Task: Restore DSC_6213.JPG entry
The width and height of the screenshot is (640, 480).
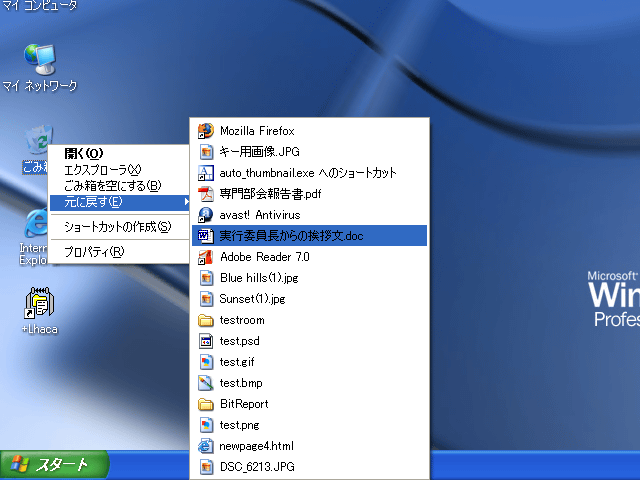Action: pyautogui.click(x=309, y=467)
